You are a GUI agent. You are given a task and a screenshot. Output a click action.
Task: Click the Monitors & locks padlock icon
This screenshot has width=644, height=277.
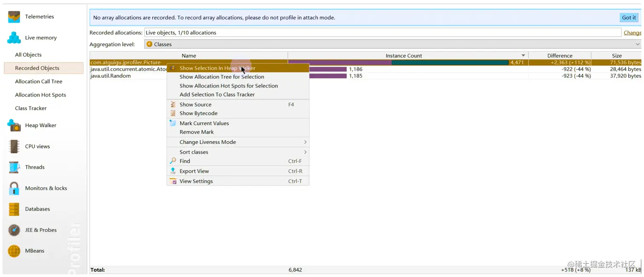click(x=14, y=188)
